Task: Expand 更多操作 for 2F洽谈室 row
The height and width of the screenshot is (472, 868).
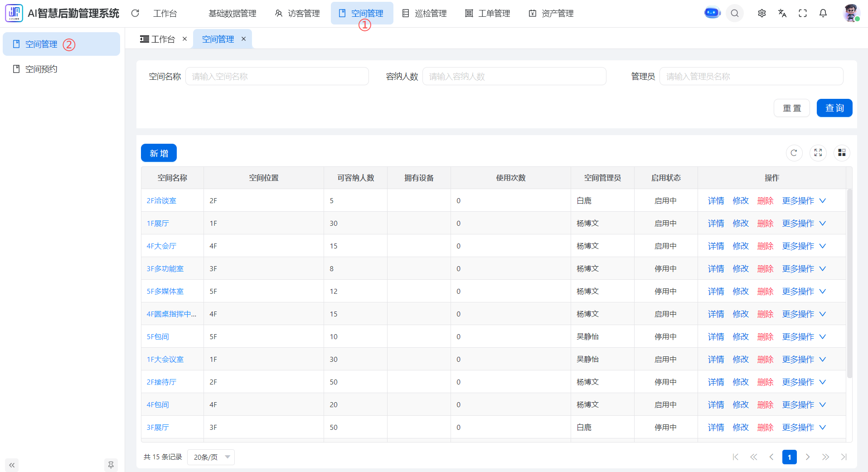Action: click(804, 200)
